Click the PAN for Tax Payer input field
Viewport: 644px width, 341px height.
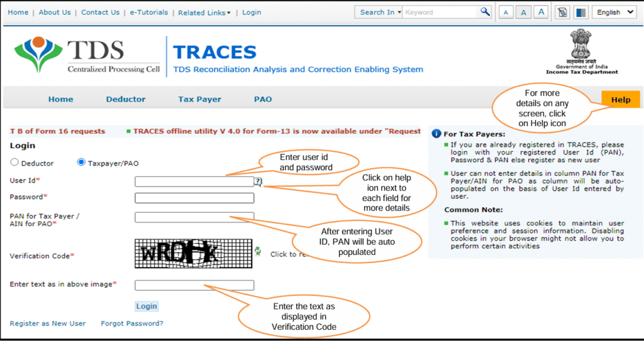194,217
